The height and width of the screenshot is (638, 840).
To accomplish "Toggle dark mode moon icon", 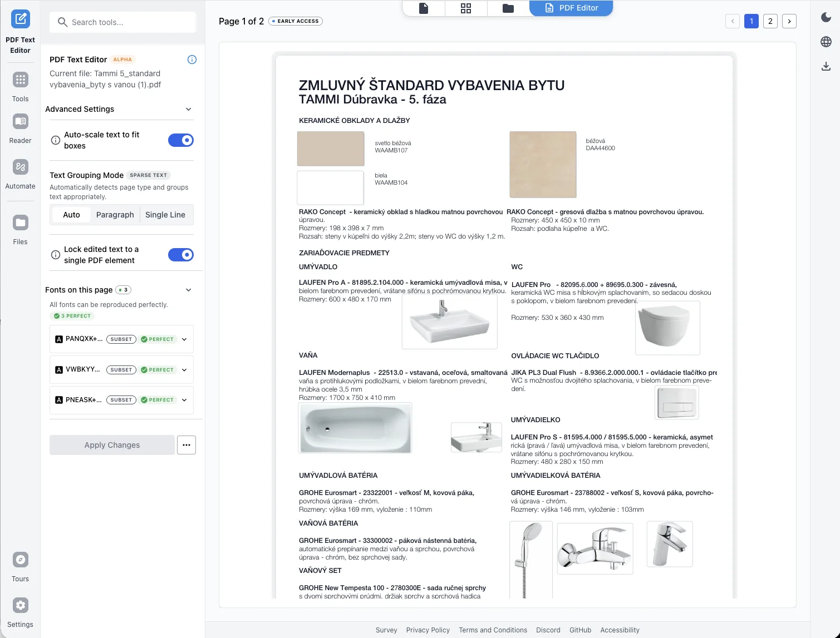I will point(826,17).
